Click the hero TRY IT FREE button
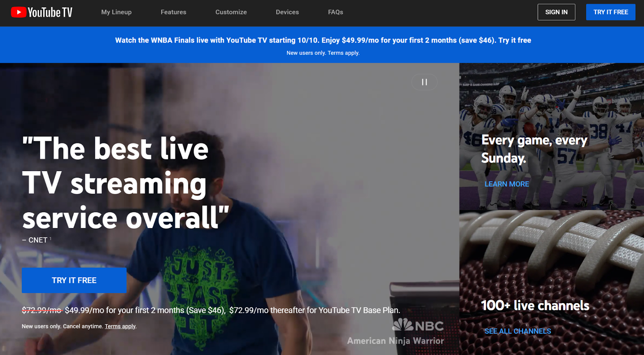 coord(74,280)
